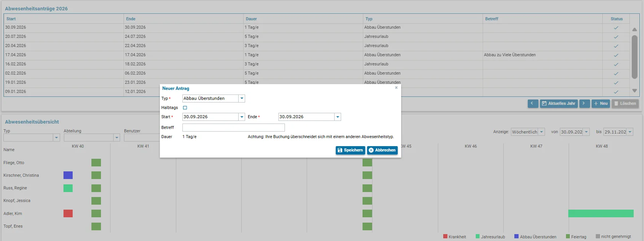This screenshot has height=241, width=644.
Task: Select Adler's green Jahresurlaub bar in KW 48
Action: pos(601,213)
